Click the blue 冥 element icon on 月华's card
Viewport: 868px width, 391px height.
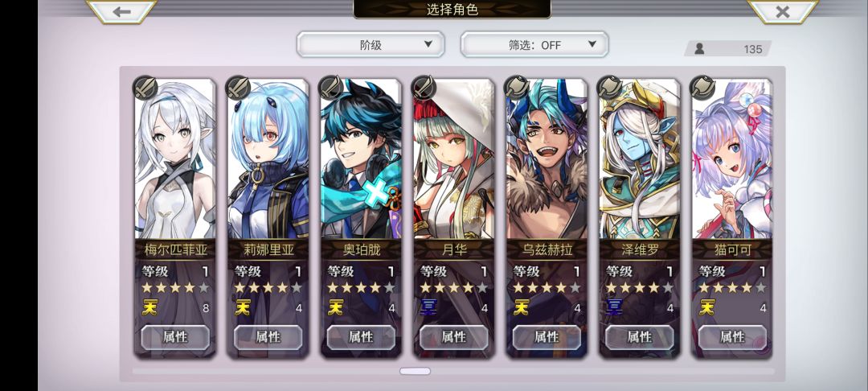tap(428, 307)
